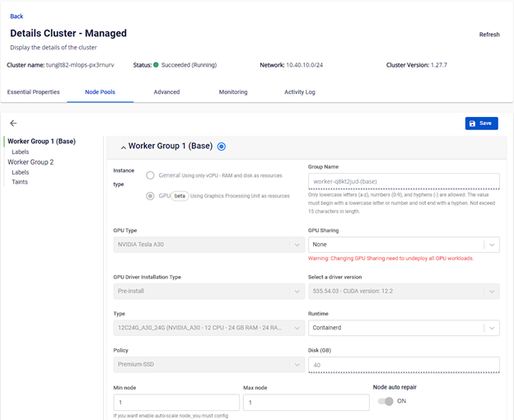Click the Refresh link

489,35
